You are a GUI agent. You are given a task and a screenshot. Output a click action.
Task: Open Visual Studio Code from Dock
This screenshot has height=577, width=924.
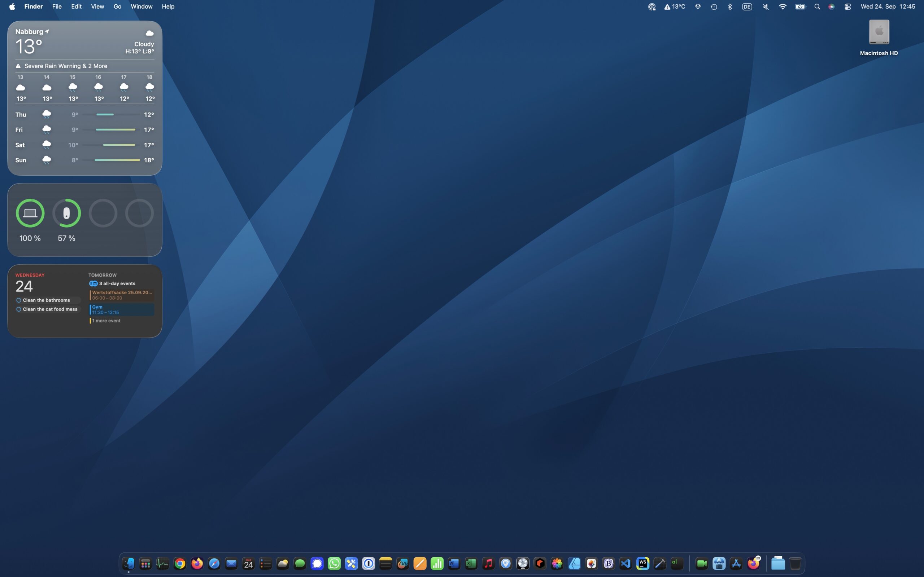(x=626, y=563)
